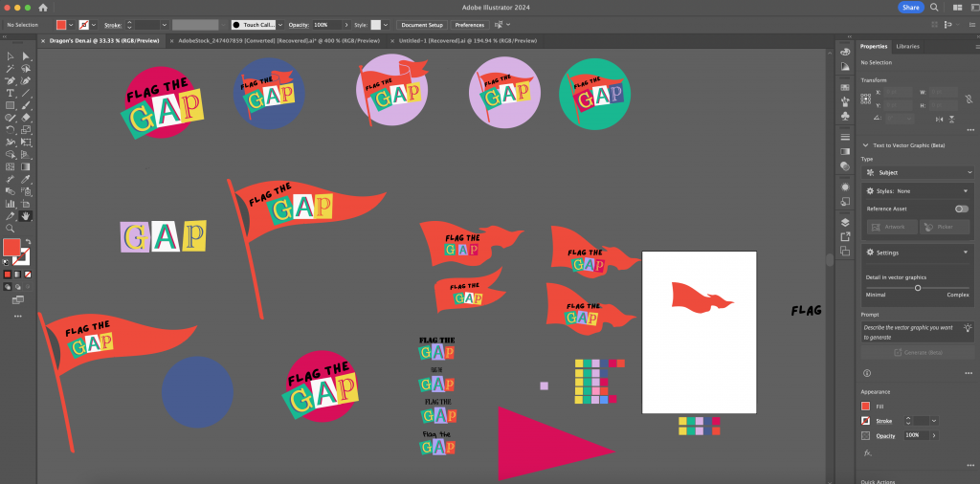The image size is (980, 484).
Task: Open the Color panel palette icon
Action: point(845,52)
